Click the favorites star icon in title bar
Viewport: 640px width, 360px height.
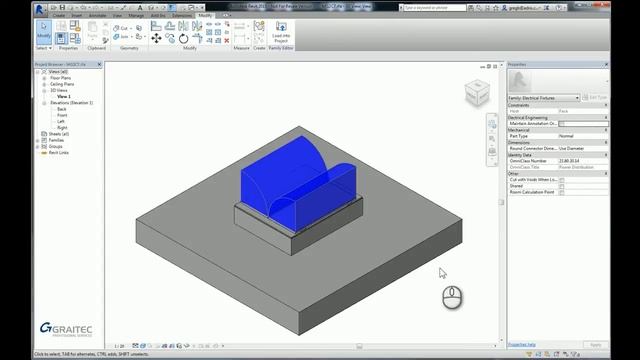click(496, 8)
